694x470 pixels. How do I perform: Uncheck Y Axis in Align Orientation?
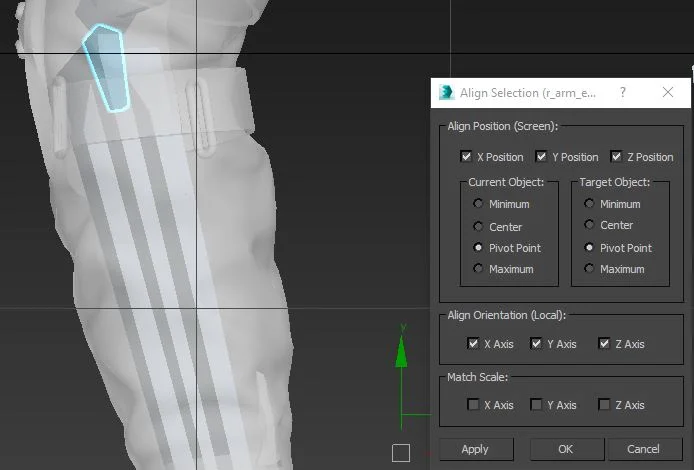coord(536,343)
